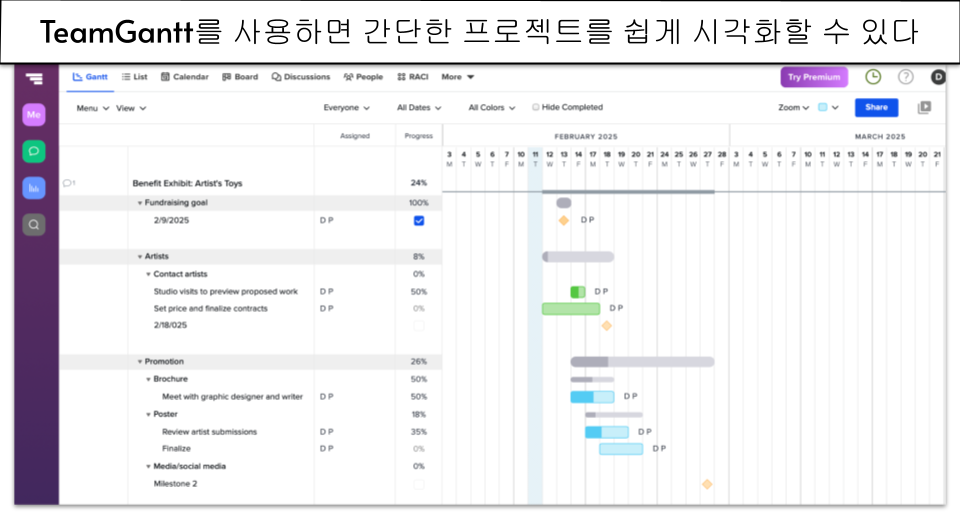Collapse the Contact artists subgroup
The image size is (960, 513).
tap(148, 274)
